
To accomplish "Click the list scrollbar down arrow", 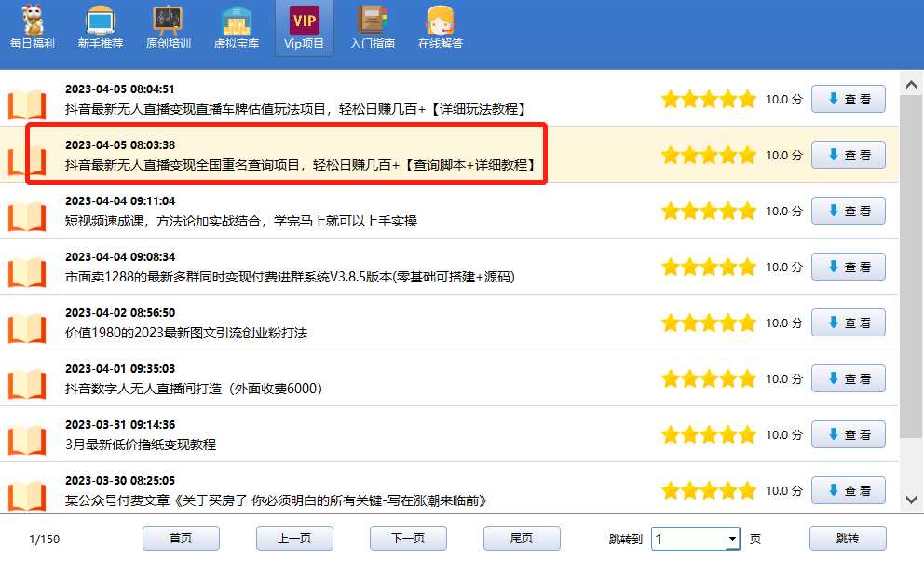I will pyautogui.click(x=911, y=500).
